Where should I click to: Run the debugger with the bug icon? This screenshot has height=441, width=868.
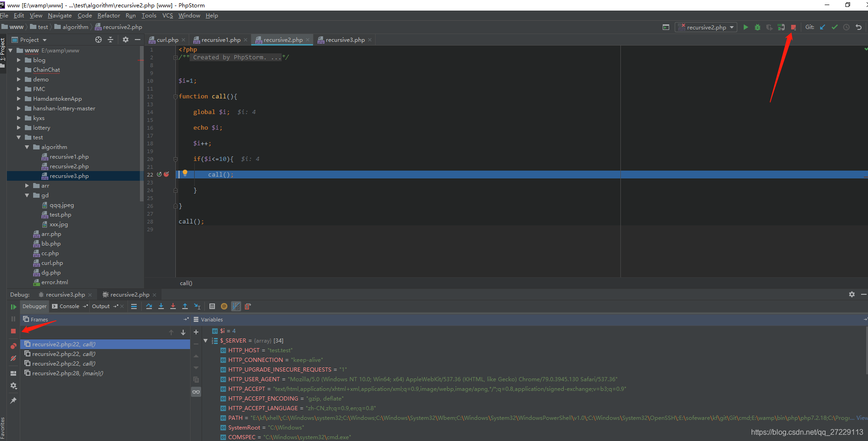point(757,28)
